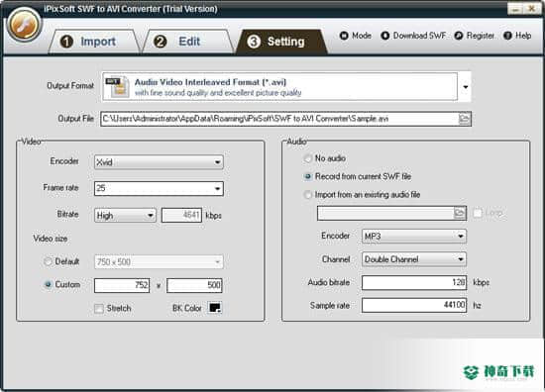Click the custom height field 500
Screen dimensions: 545x392
coord(194,285)
